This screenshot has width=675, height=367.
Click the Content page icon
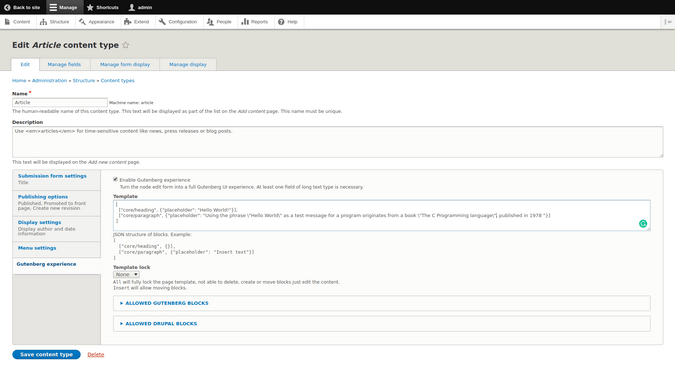pyautogui.click(x=7, y=22)
